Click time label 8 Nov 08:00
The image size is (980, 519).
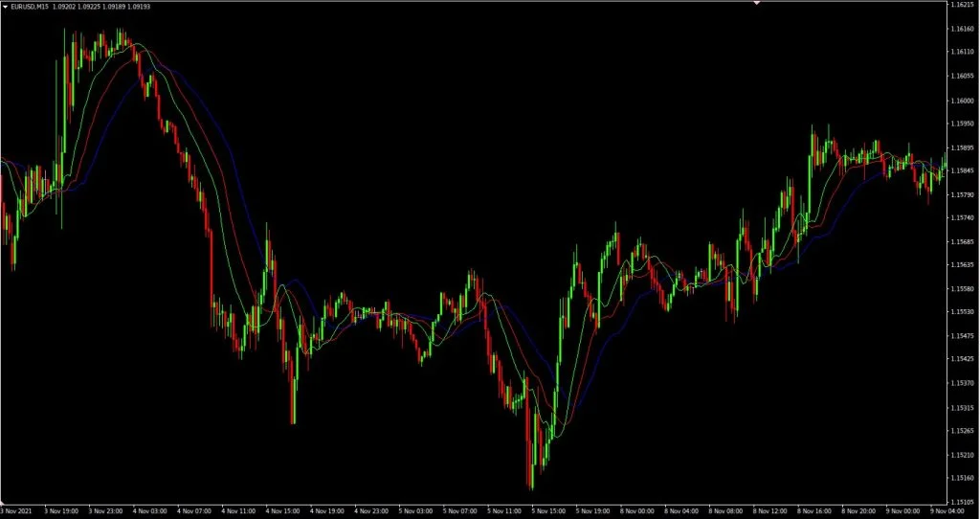pyautogui.click(x=726, y=511)
